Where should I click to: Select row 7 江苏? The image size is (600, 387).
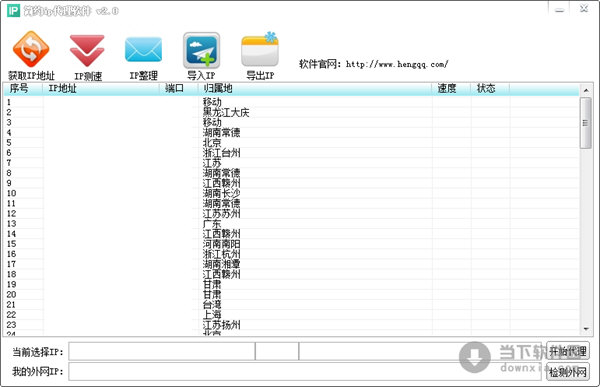(x=291, y=163)
